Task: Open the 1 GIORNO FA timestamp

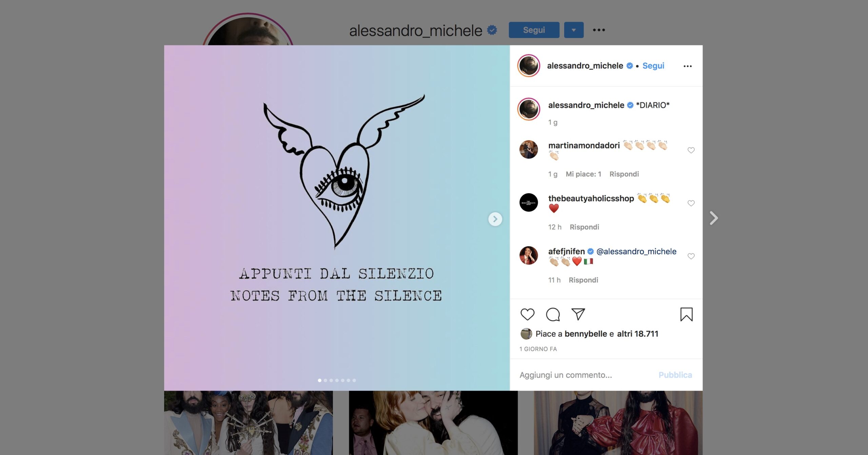Action: (x=538, y=349)
